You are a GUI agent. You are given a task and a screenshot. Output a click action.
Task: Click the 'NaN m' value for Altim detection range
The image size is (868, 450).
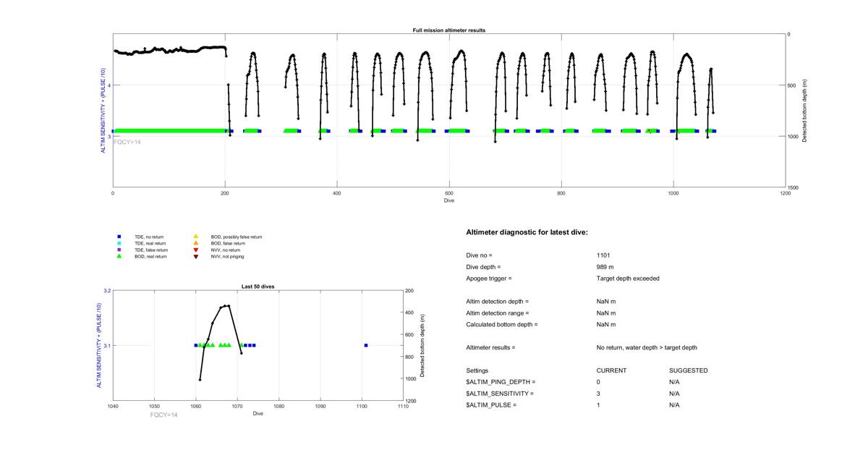[606, 313]
